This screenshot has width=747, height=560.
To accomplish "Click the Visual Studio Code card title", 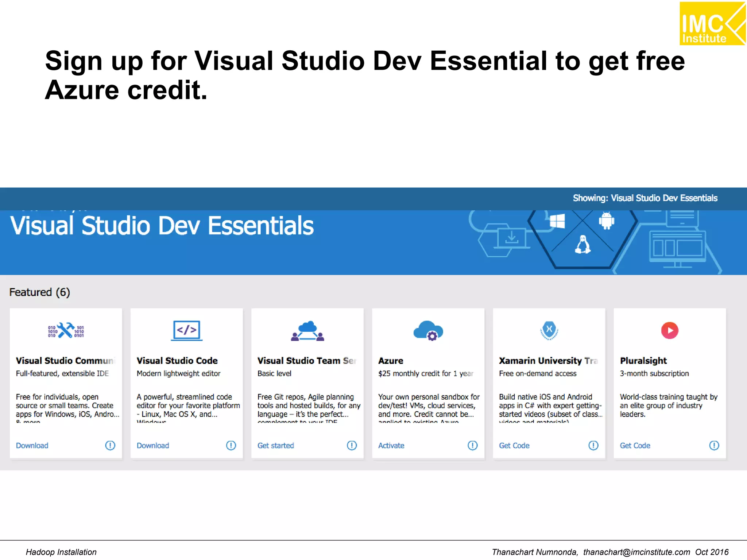I will 177,361.
